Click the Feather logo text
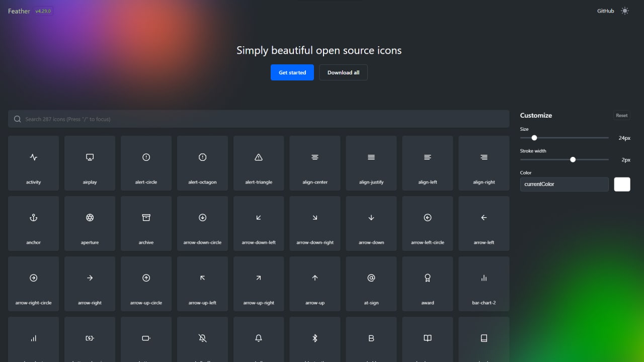 (19, 11)
